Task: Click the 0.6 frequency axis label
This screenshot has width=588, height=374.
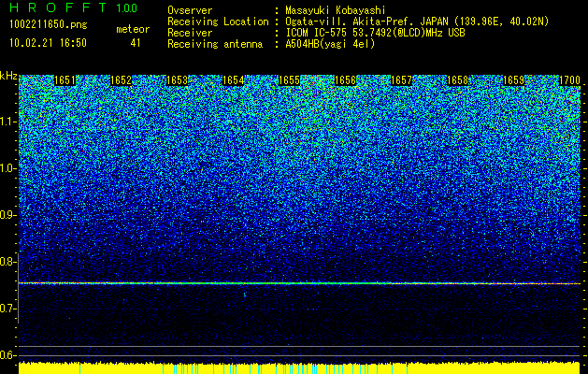Action: pyautogui.click(x=8, y=355)
